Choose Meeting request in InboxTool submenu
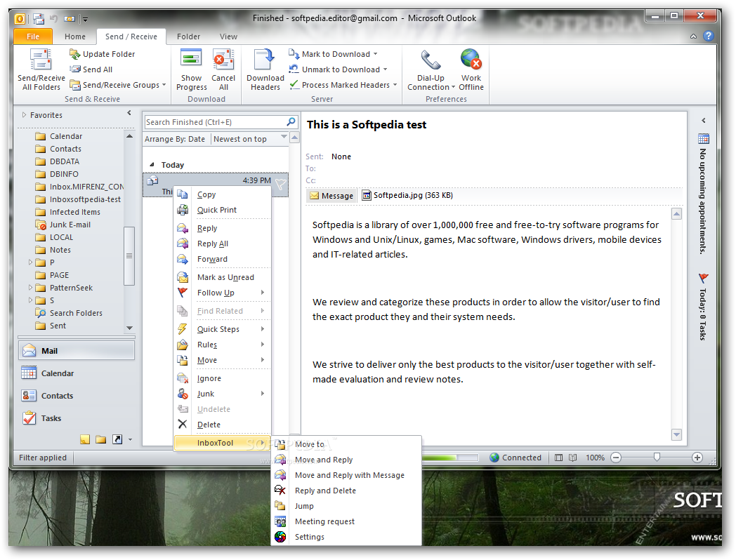Viewport: 736px width, 560px height. (346, 521)
